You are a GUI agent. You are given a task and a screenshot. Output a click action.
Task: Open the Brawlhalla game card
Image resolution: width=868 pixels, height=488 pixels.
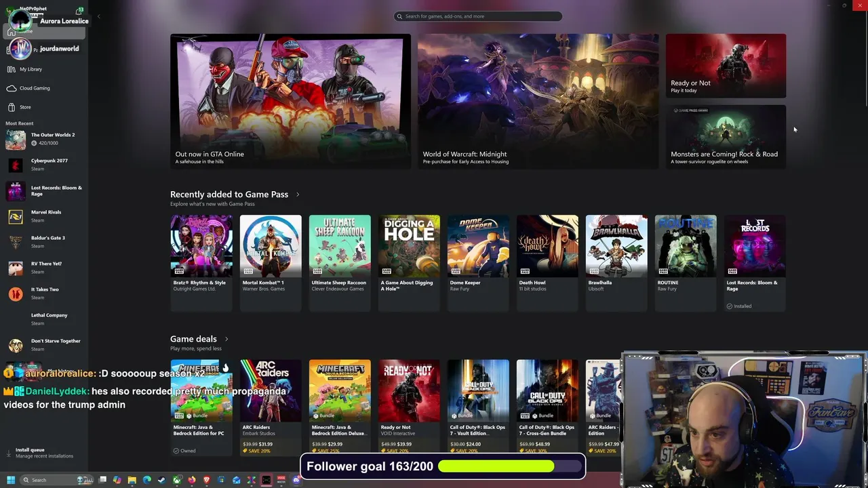(x=616, y=263)
